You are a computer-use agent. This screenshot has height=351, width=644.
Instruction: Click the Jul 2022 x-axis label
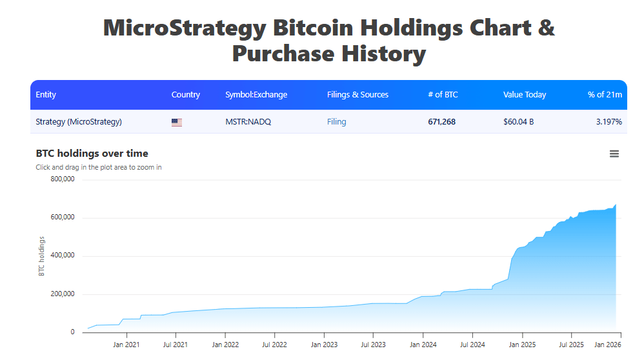click(274, 345)
